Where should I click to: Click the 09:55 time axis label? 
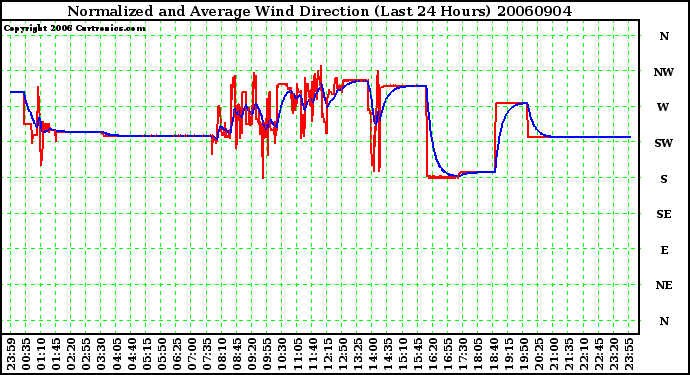(x=268, y=354)
